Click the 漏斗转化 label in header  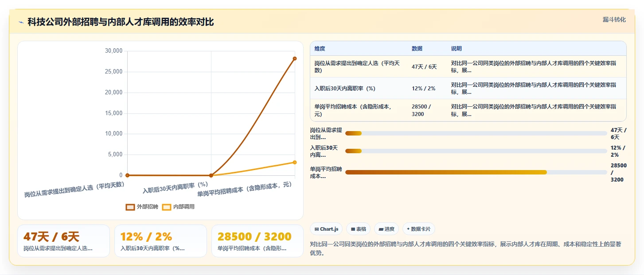pos(614,19)
